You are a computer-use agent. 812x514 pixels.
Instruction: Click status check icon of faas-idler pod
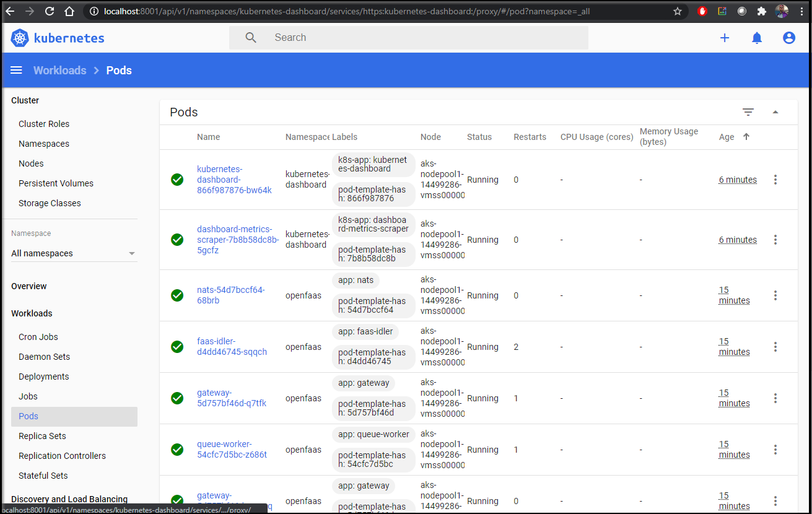click(x=177, y=347)
